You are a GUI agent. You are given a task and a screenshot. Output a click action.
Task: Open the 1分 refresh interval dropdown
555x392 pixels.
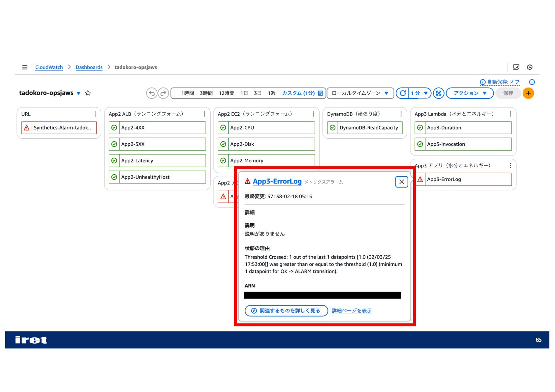click(419, 93)
